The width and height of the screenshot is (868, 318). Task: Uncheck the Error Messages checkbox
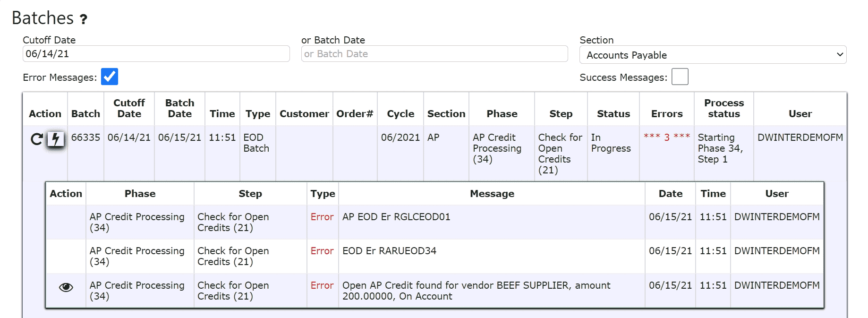coord(110,77)
